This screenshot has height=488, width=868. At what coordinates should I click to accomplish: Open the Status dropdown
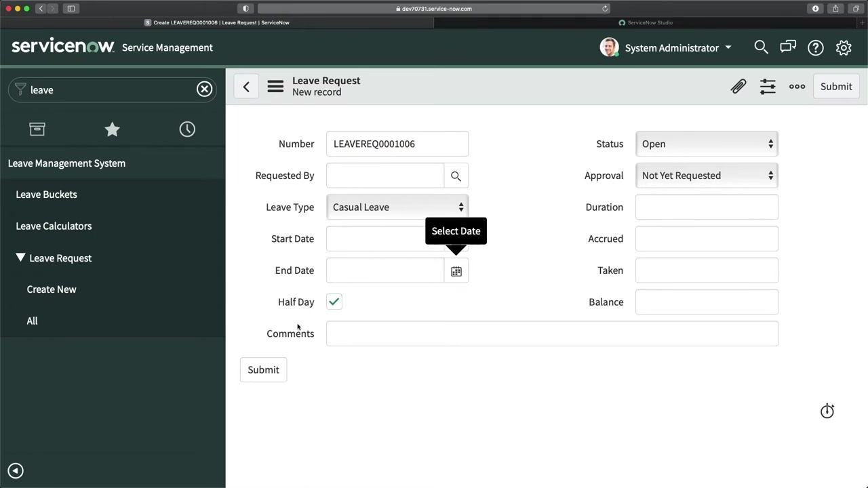click(x=707, y=144)
